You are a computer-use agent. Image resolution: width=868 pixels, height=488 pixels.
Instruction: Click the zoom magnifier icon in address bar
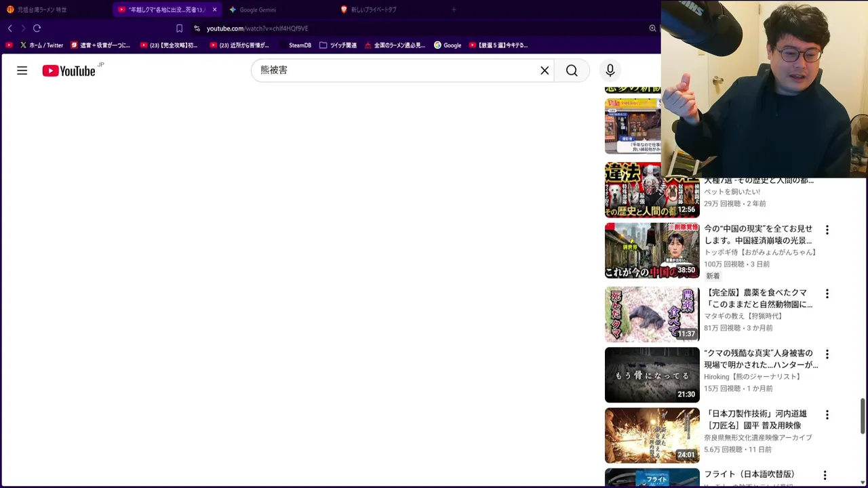(x=652, y=28)
